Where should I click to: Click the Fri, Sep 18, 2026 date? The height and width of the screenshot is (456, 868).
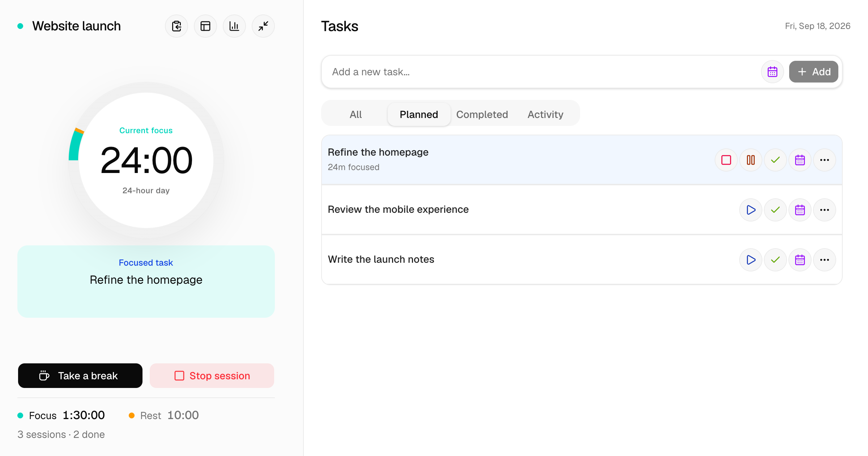pyautogui.click(x=817, y=26)
